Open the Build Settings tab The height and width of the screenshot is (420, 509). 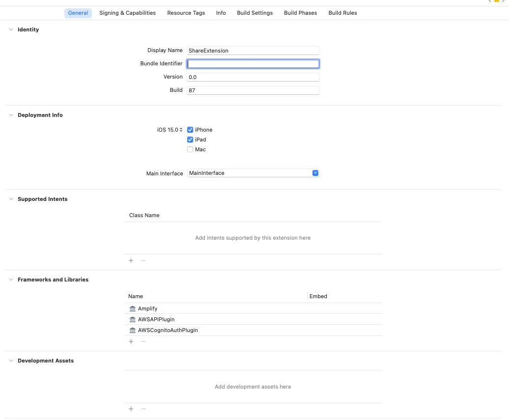click(x=254, y=13)
